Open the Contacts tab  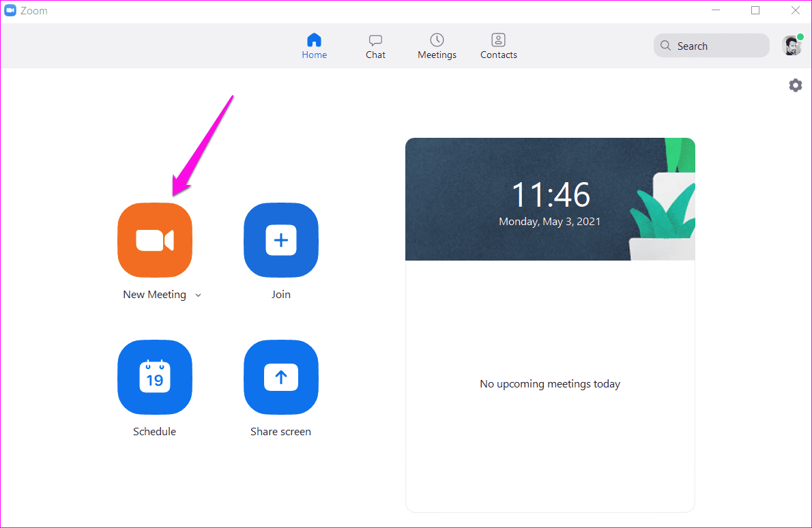(498, 46)
